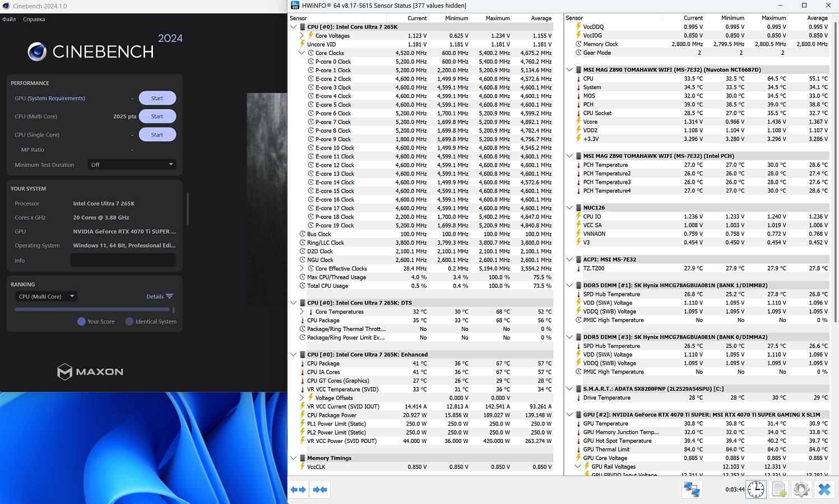Start the GPU (System Requirements) test
839x504 pixels.
[157, 98]
